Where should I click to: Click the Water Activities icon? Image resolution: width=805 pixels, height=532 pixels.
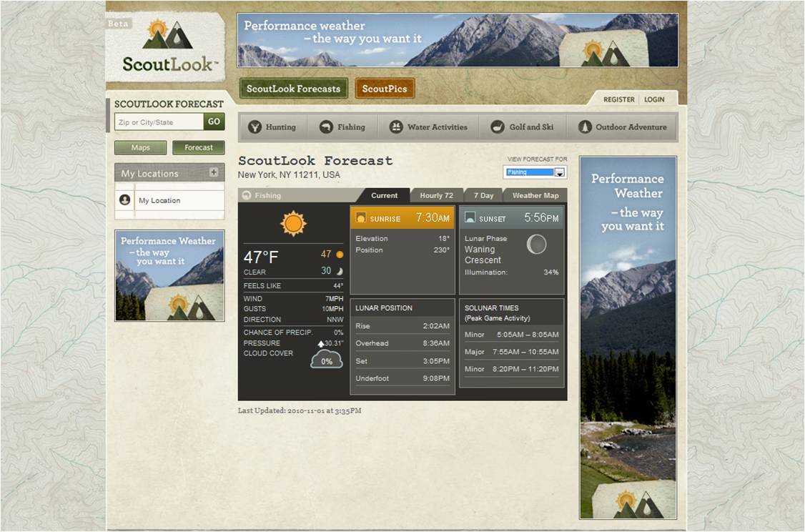396,127
